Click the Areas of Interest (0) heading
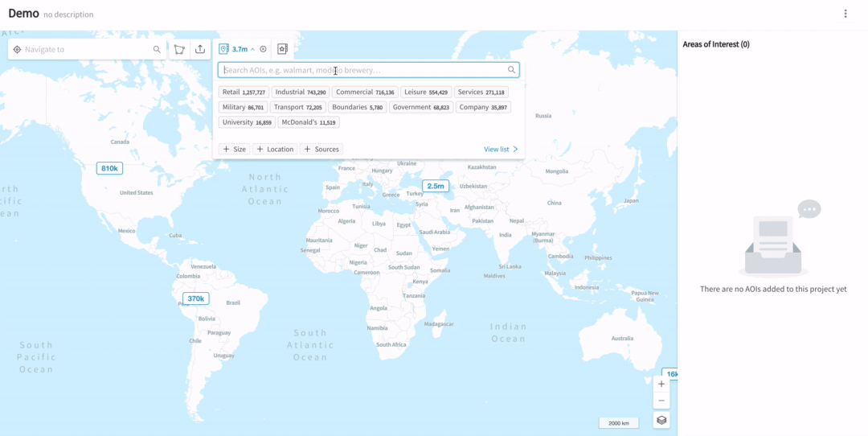868x436 pixels. (716, 44)
